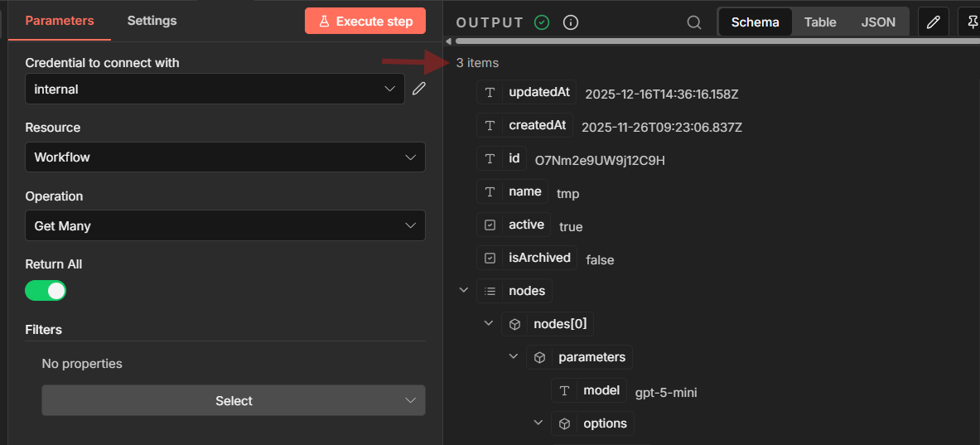Toggle the Return All switch
The image size is (980, 445).
[x=46, y=291]
